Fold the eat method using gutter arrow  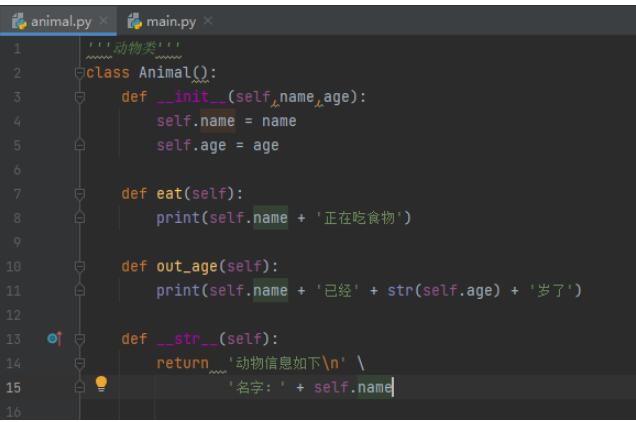click(x=80, y=194)
